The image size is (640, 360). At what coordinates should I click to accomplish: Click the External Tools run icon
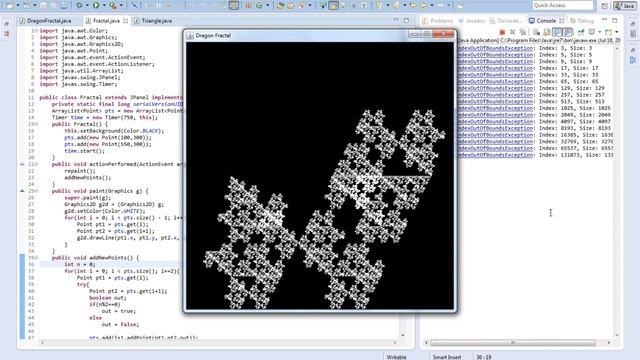tap(113, 5)
